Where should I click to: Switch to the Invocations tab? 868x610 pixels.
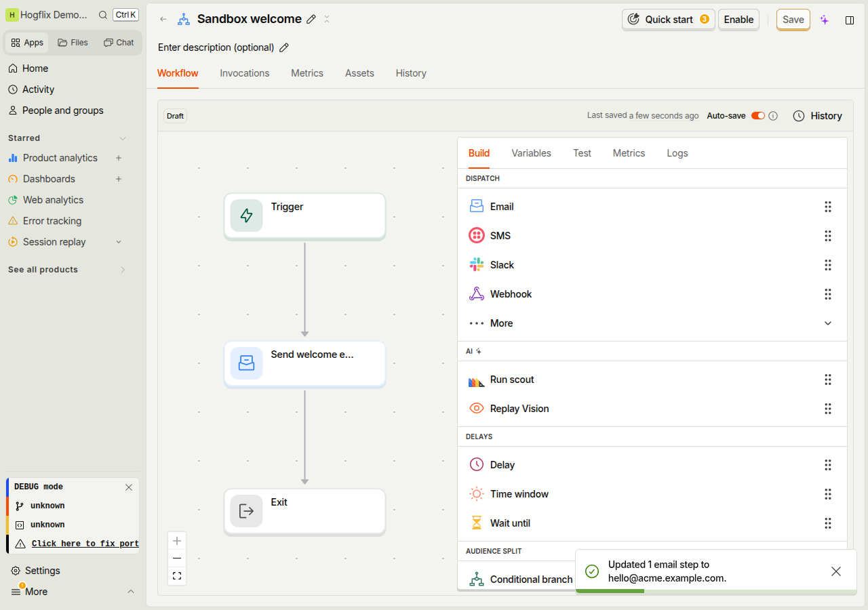click(245, 73)
